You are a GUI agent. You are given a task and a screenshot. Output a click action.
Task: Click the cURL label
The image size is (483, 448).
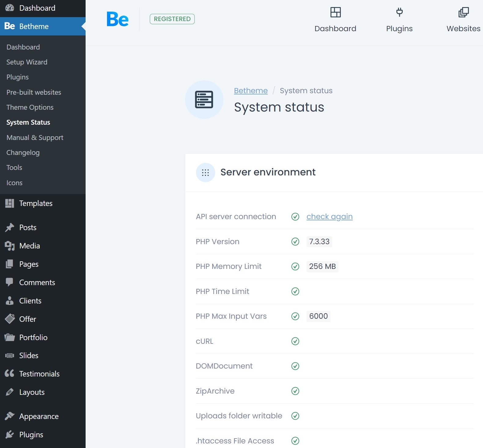(x=205, y=341)
